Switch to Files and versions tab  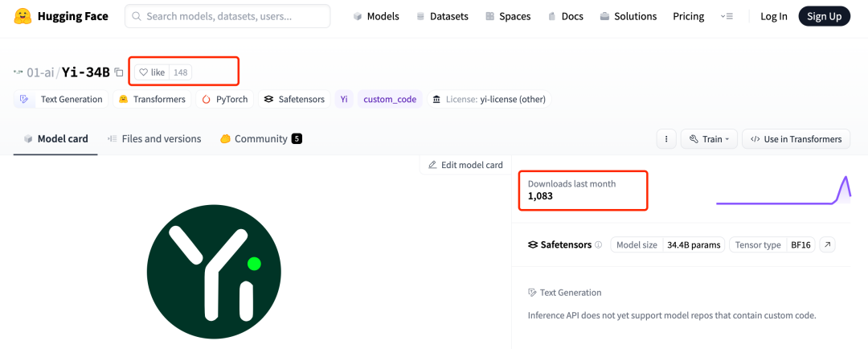(x=154, y=139)
